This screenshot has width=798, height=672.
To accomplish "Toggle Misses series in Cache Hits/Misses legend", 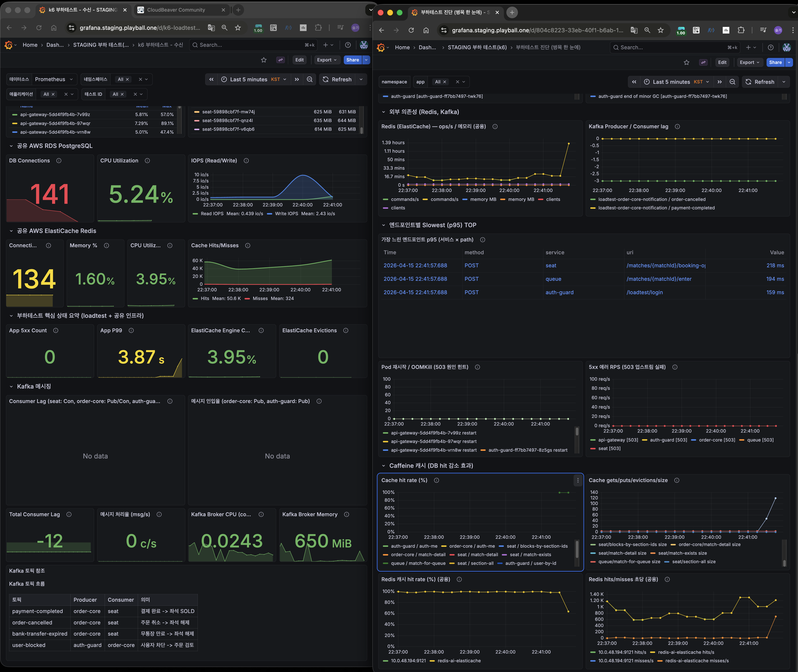I will click(x=260, y=299).
